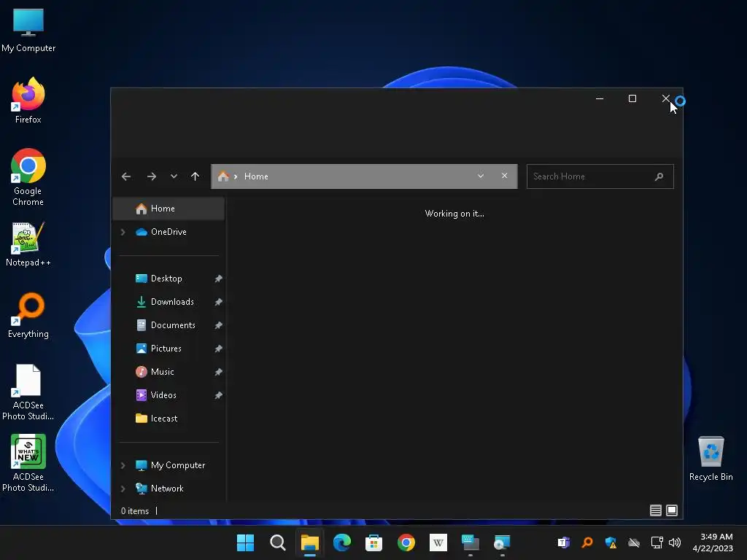
Task: Select the My Computer desktop icon
Action: [28, 31]
